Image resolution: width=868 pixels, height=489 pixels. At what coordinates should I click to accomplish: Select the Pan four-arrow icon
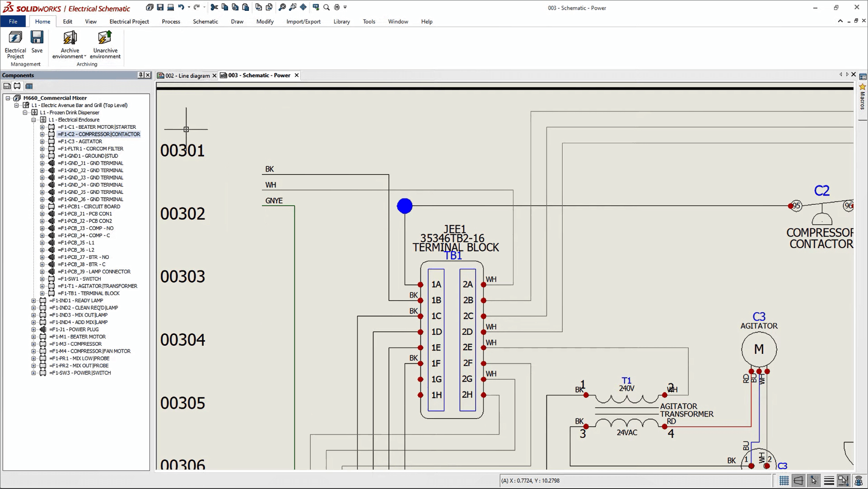[303, 7]
